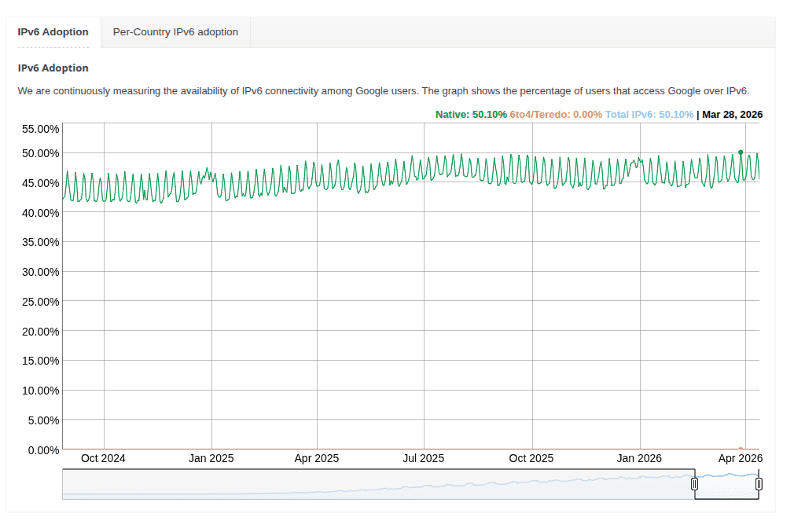The width and height of the screenshot is (794, 532).
Task: Click the Oct 2025 axis label
Action: click(x=531, y=458)
